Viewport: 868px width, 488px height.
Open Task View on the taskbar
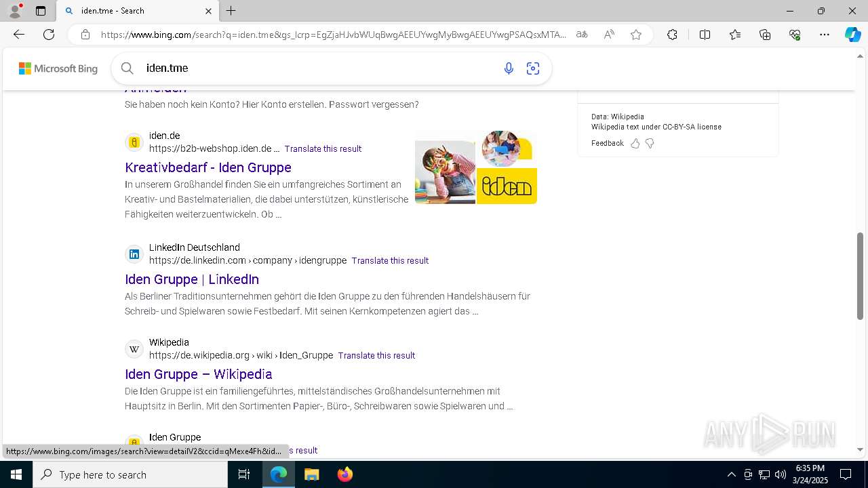244,474
